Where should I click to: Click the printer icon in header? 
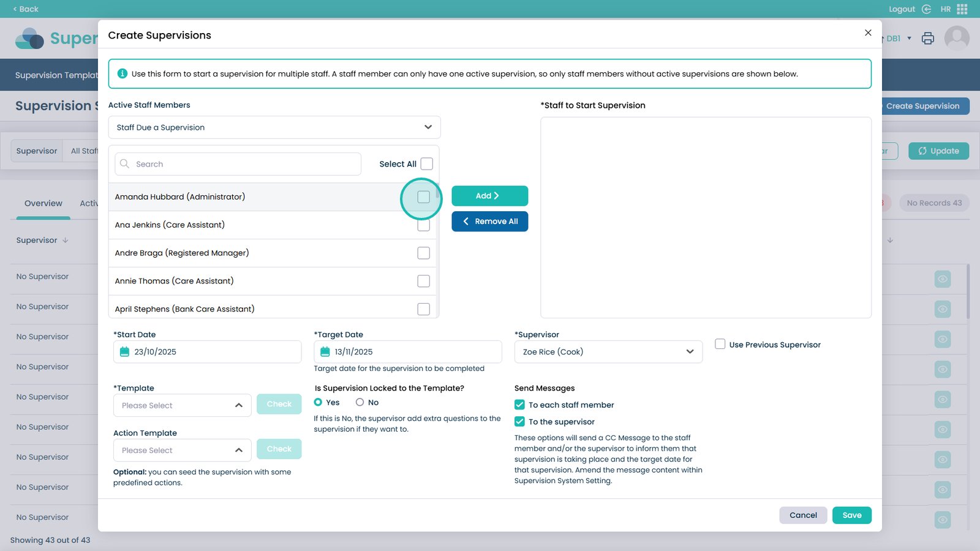[928, 39]
